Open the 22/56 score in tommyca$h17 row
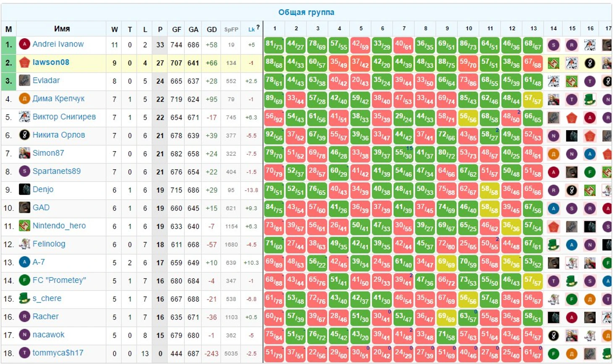The image size is (613, 364). (x=317, y=354)
